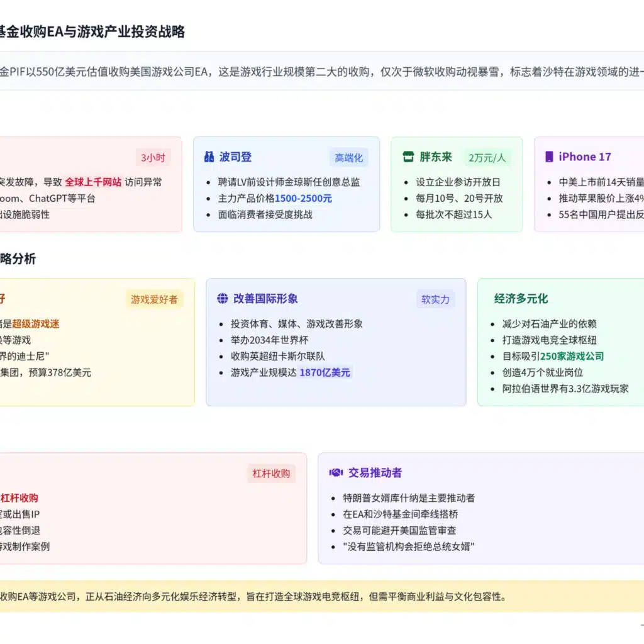Click the 软实力 purple badge
Screen dimensions: 644x644
pyautogui.click(x=436, y=299)
